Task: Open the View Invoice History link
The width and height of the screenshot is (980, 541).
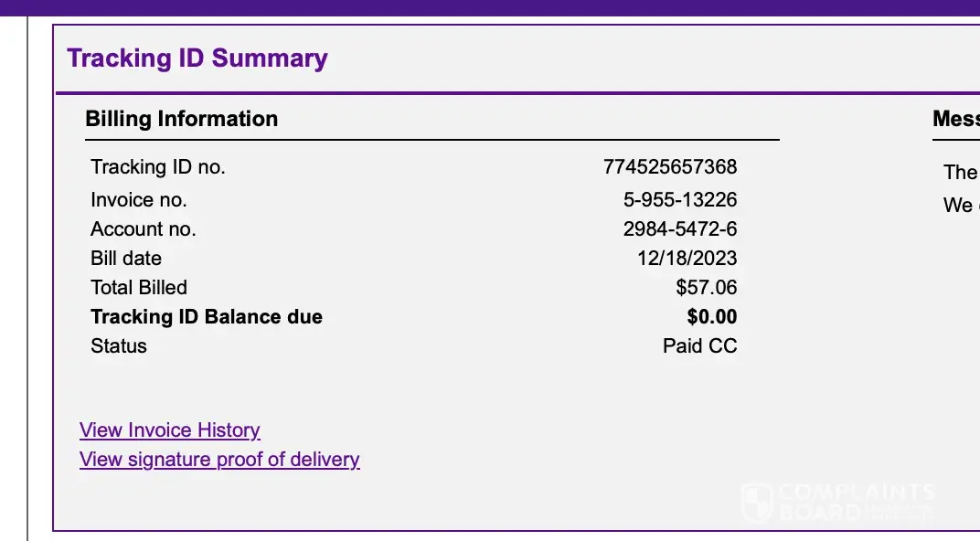Action: 170,430
